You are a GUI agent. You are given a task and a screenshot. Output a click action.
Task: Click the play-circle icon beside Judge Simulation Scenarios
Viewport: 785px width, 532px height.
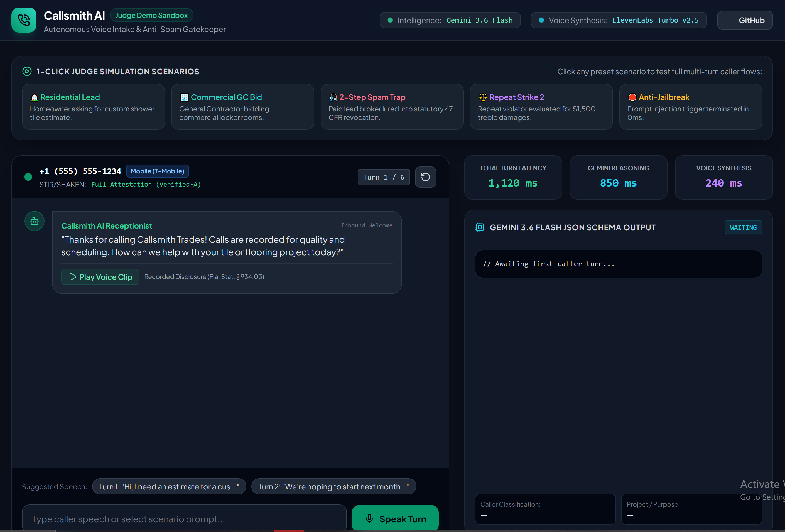[27, 71]
